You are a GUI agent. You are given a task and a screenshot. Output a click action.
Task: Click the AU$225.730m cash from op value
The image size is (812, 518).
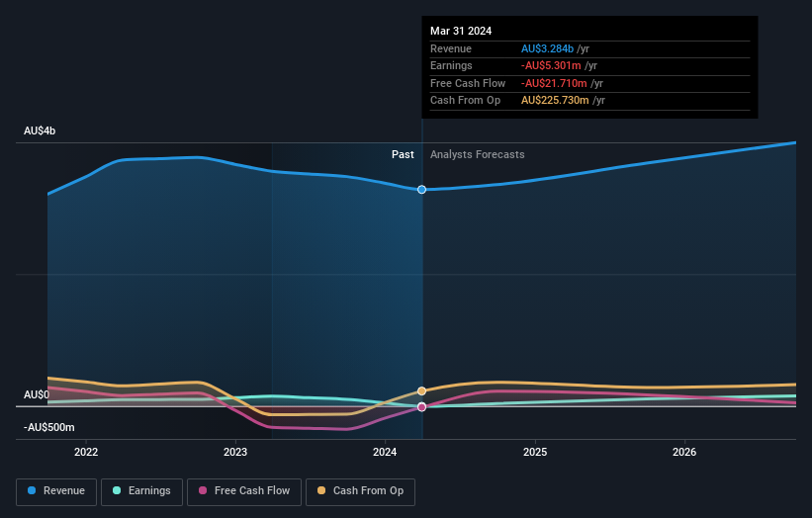(555, 101)
